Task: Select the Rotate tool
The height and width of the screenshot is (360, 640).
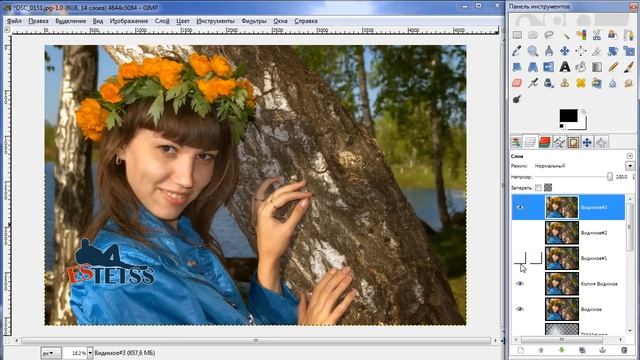Action: (x=613, y=51)
